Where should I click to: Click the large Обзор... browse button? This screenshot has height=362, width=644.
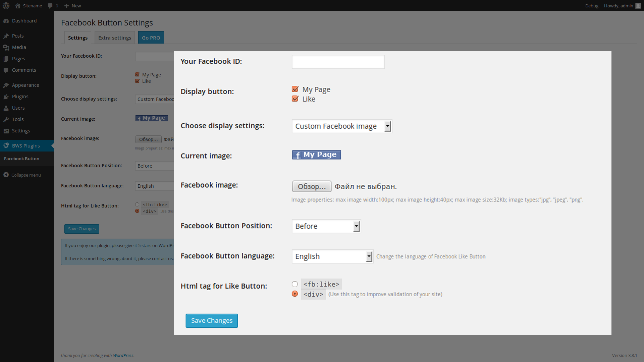coord(312,186)
